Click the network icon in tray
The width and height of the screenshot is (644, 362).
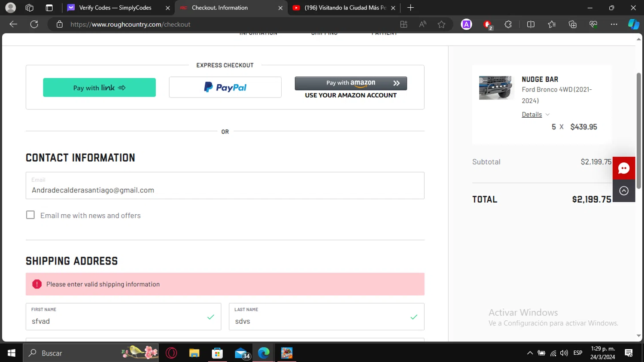point(553,353)
